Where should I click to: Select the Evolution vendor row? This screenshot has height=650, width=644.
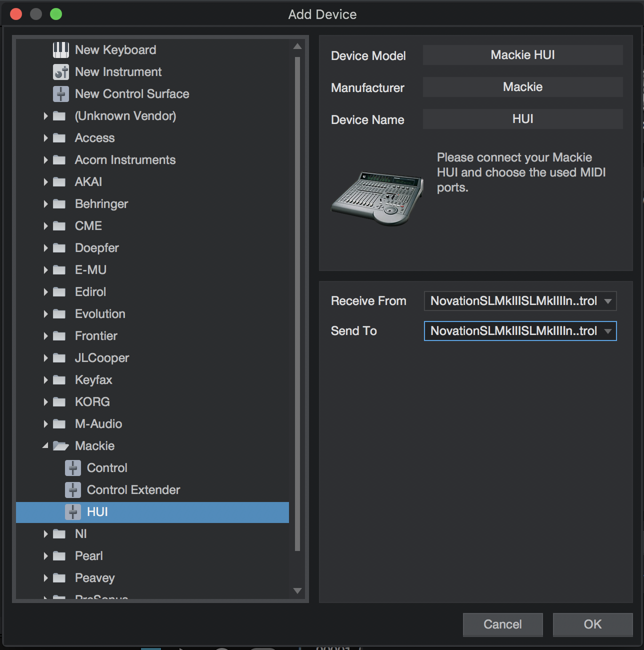pos(152,314)
